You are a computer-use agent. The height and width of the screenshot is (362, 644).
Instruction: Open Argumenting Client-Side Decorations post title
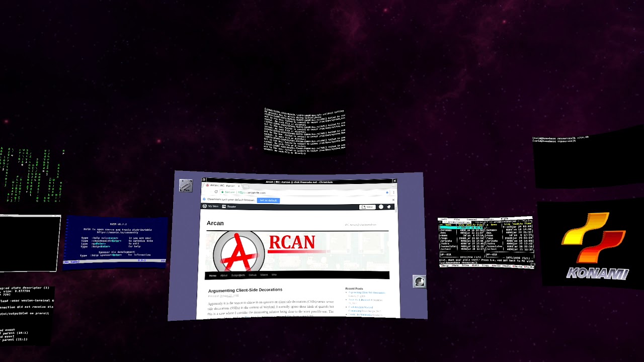click(245, 290)
